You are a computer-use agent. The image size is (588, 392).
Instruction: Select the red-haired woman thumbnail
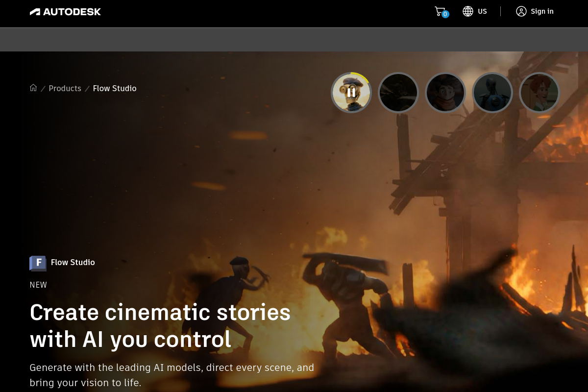pyautogui.click(x=539, y=93)
